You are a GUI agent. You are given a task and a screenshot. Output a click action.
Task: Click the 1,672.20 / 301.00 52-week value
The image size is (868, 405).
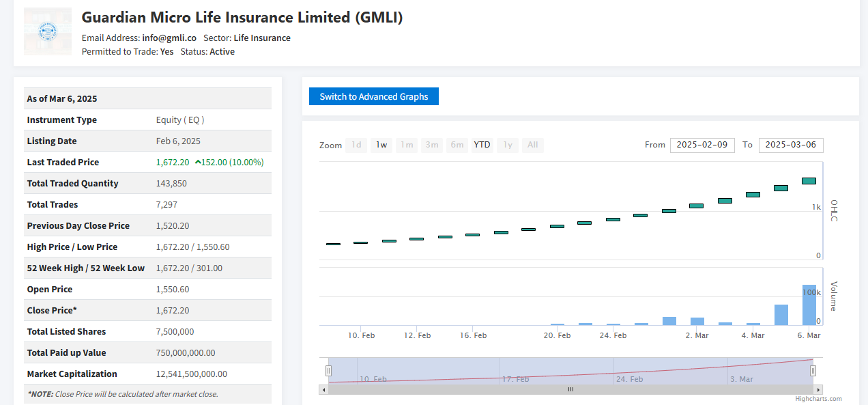click(189, 268)
